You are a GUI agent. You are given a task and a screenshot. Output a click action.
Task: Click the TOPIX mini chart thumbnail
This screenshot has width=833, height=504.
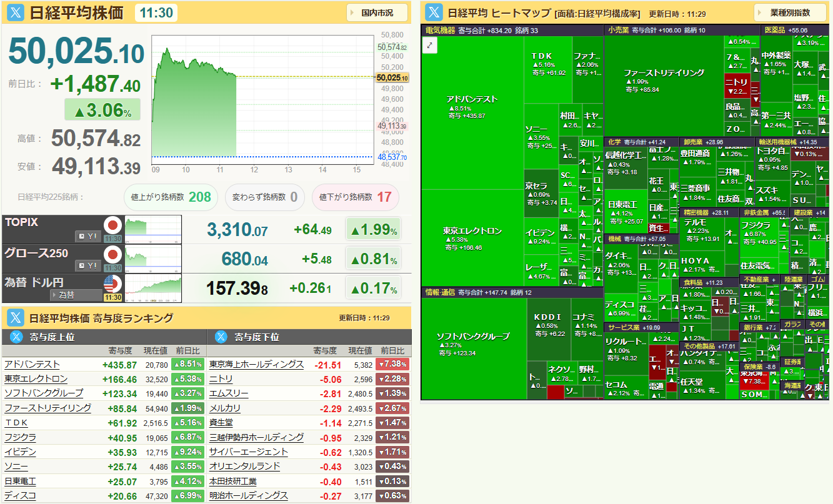click(x=152, y=229)
